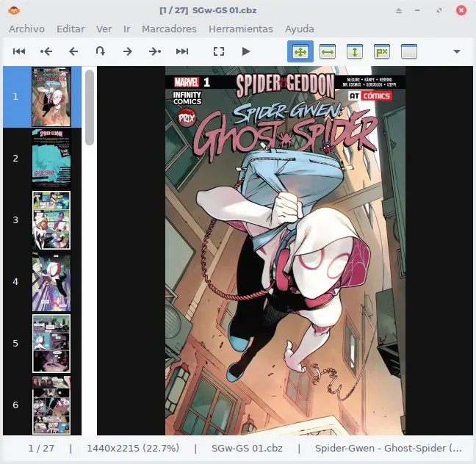
Task: Select page 5 thumbnail
Action: tap(51, 344)
